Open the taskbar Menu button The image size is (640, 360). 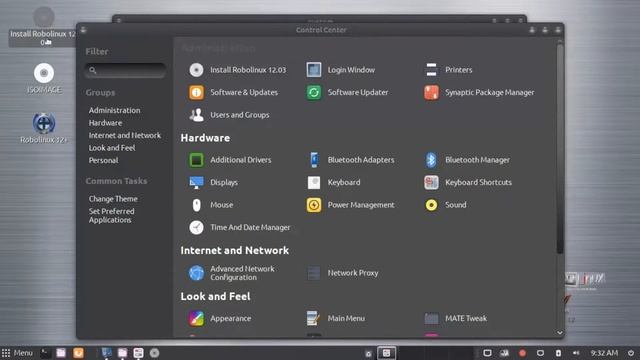click(17, 353)
